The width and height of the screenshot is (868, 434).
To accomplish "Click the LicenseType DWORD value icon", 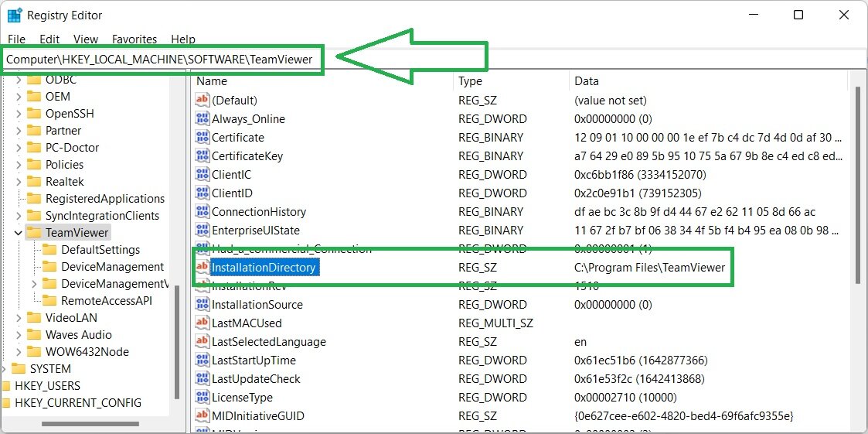I will (x=202, y=398).
